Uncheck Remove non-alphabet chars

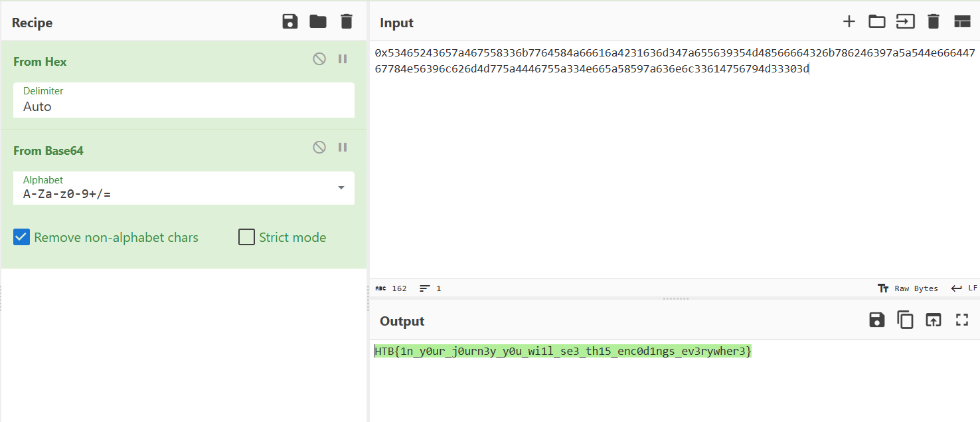pyautogui.click(x=22, y=237)
